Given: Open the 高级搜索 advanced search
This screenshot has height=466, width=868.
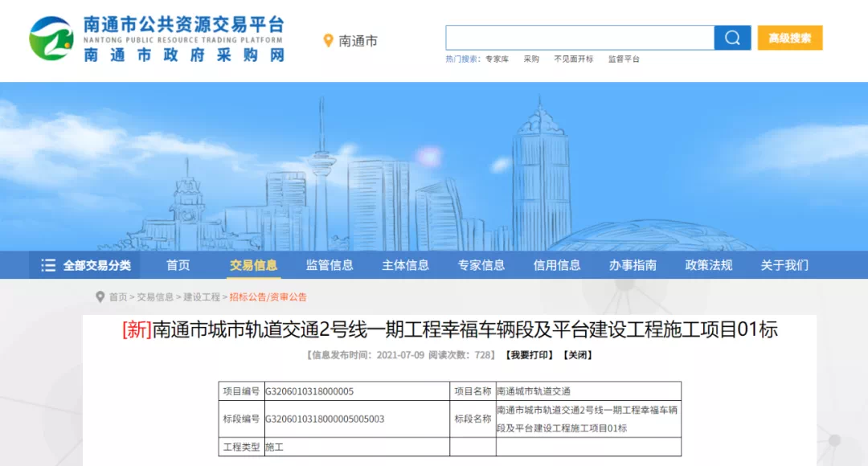Looking at the screenshot, I should [x=790, y=38].
